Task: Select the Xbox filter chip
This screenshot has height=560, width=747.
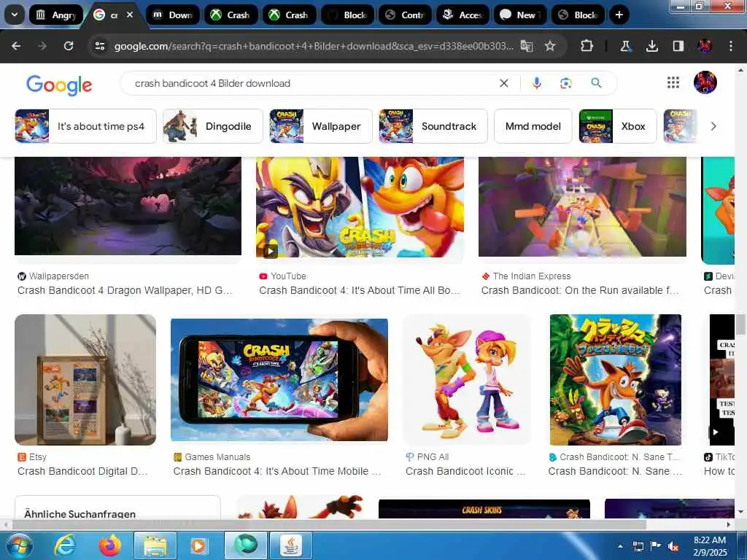Action: tap(618, 126)
